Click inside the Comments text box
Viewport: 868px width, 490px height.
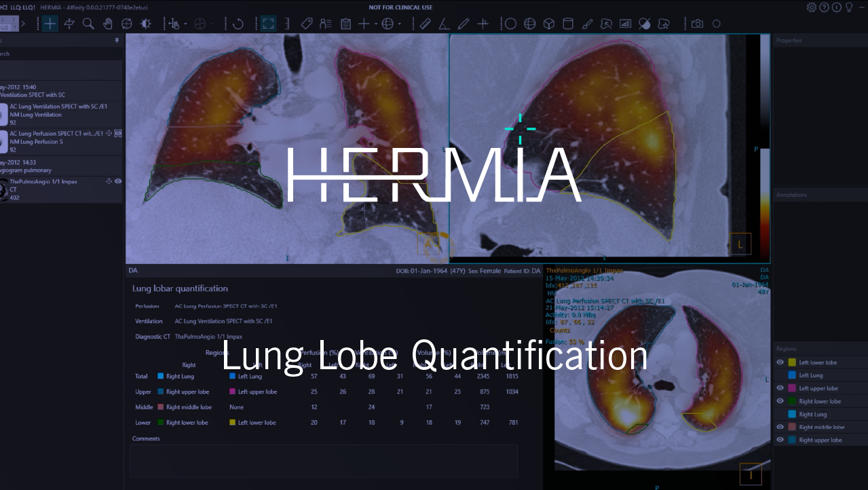324,461
